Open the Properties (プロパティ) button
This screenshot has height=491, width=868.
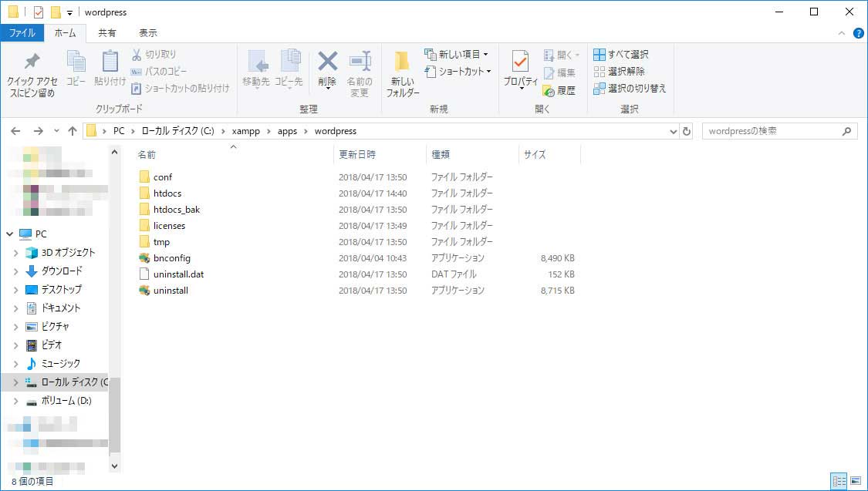[520, 69]
